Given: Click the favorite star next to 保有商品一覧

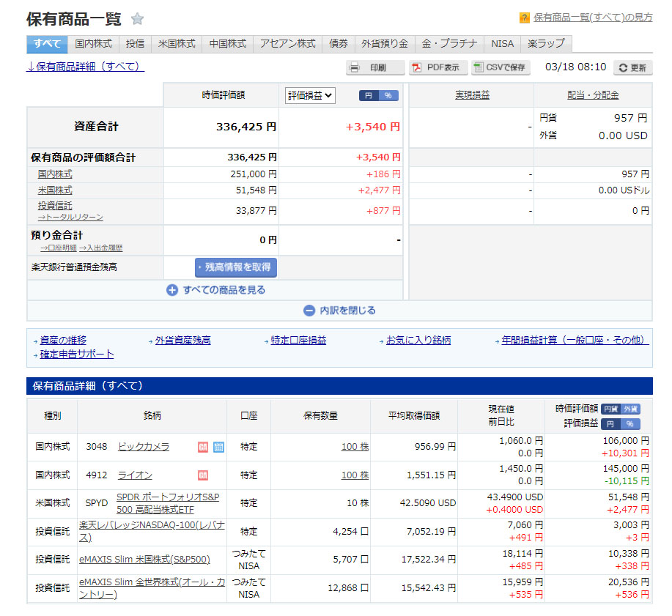Looking at the screenshot, I should tap(137, 19).
